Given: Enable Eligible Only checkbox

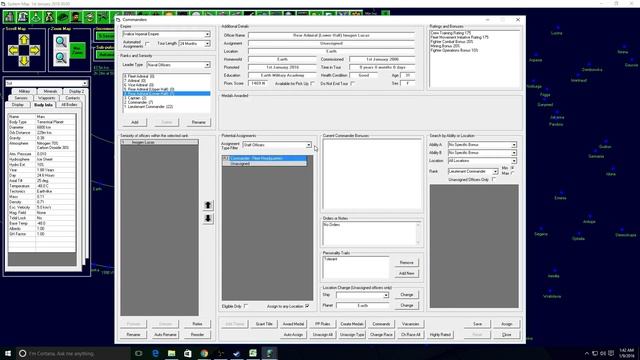Looking at the screenshot, I should click(x=245, y=306).
